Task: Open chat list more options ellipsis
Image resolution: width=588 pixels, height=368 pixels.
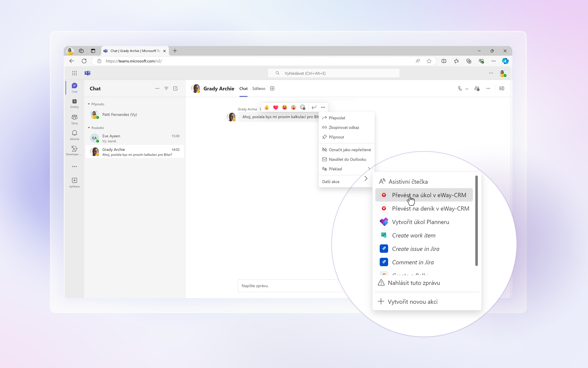Action: point(157,88)
